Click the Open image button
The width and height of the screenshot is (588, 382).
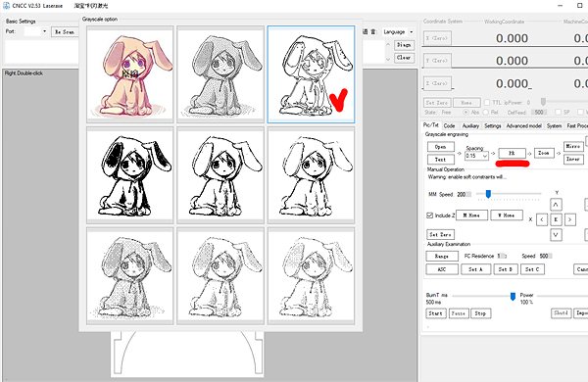441,147
